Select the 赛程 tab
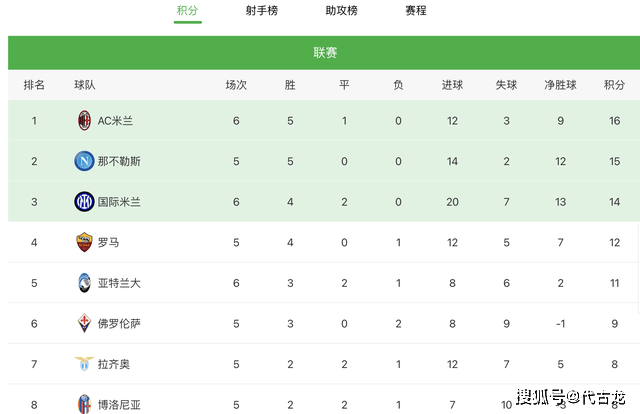Viewport: 640px width, 414px height. pyautogui.click(x=416, y=10)
